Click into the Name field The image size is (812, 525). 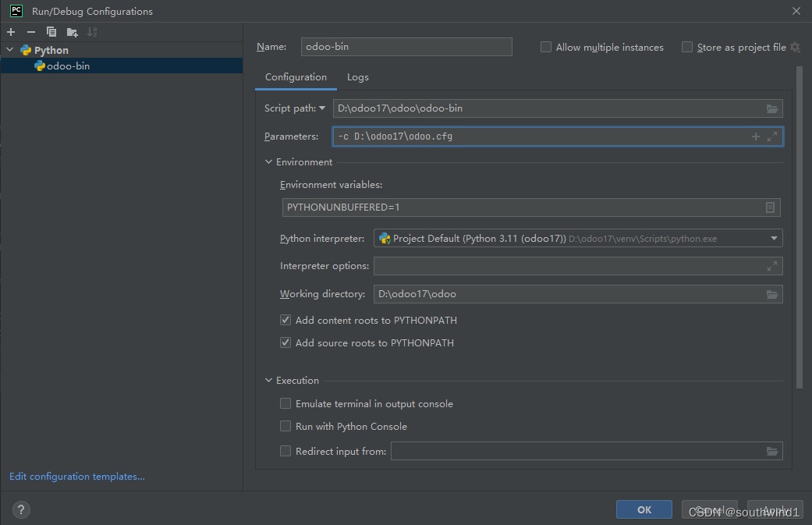(x=406, y=47)
